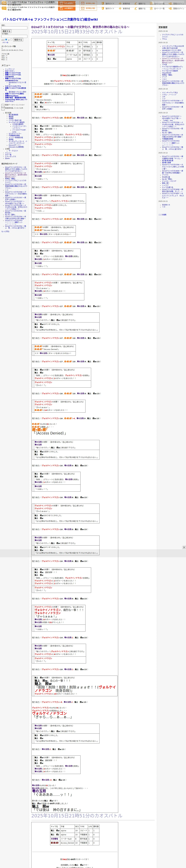The height and width of the screenshot is (868, 186).
Task: Expand the 関連資料集-バトロイ以外 plus box
Action: (3, 109)
